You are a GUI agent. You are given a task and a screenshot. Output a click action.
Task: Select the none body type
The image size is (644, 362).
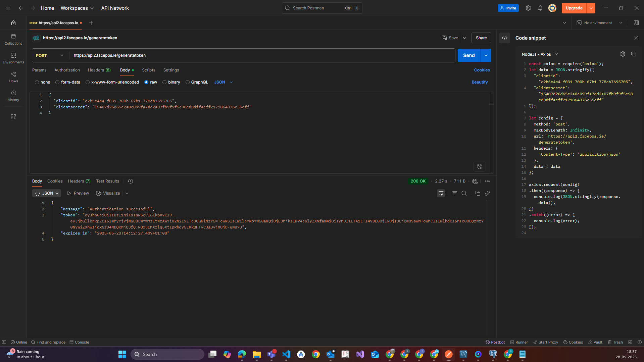(43, 82)
